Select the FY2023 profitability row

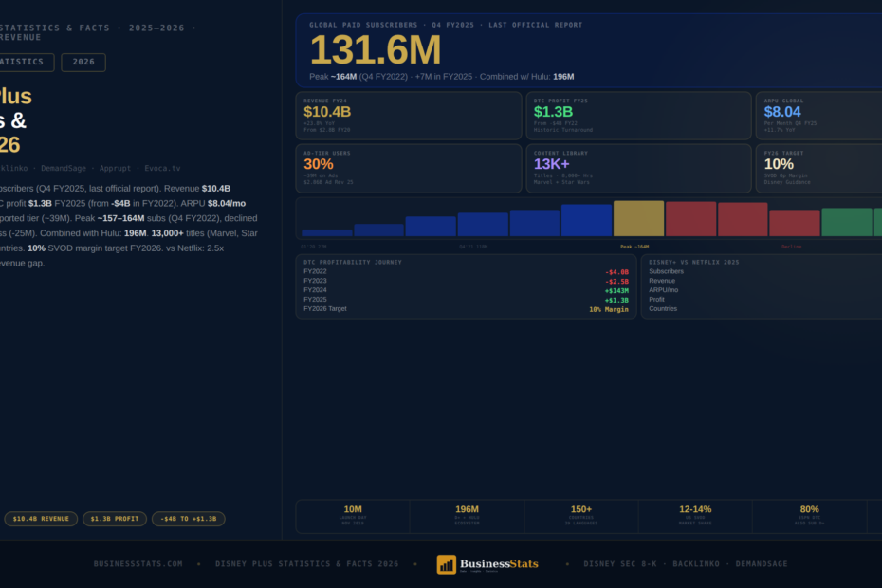[466, 281]
